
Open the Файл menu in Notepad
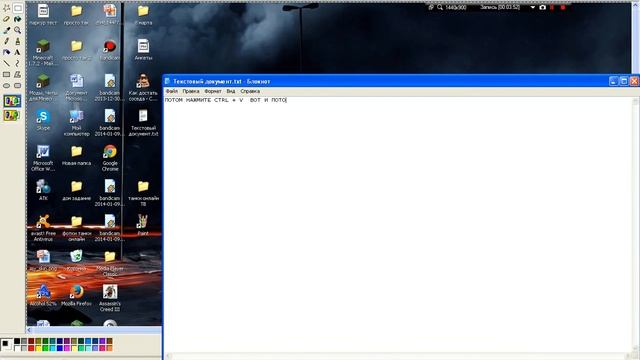(x=171, y=91)
